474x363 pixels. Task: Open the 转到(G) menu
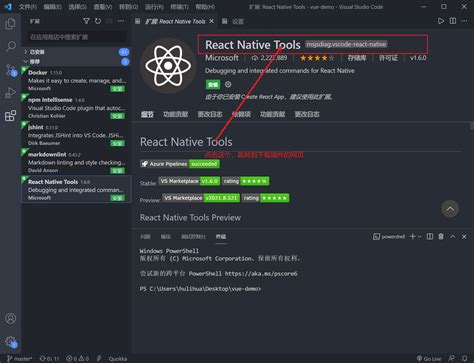[x=128, y=7]
